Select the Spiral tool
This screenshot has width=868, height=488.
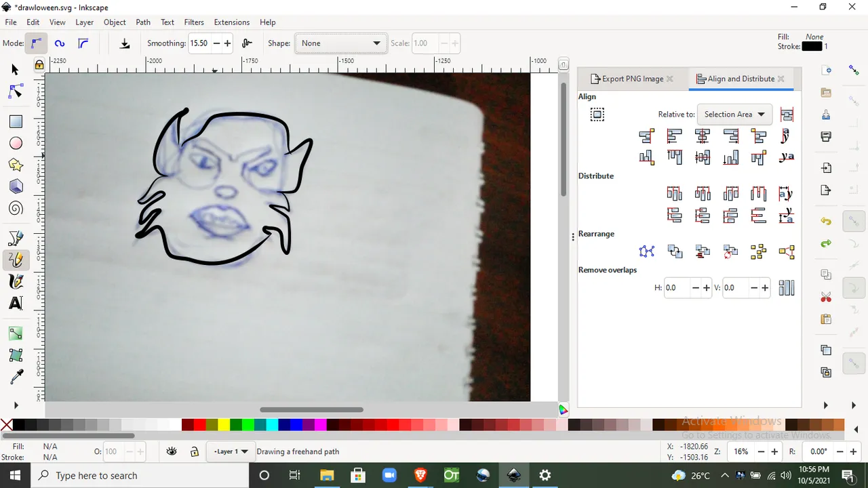16,208
